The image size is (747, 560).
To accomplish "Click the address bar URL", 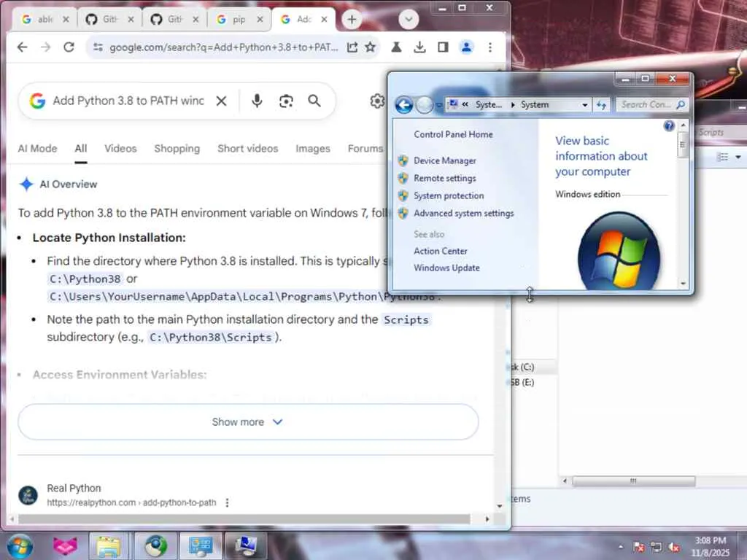I will coord(223,47).
